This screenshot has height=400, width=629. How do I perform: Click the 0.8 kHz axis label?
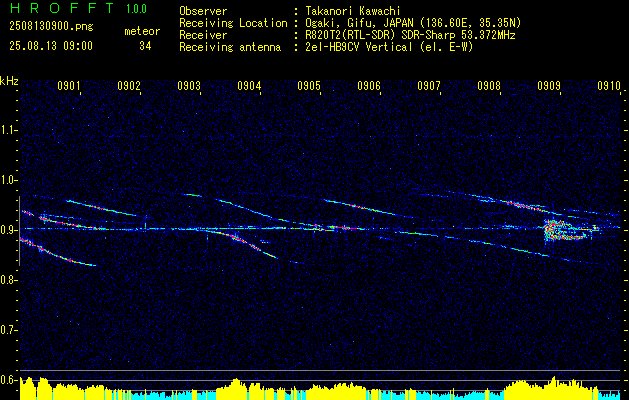[7, 280]
